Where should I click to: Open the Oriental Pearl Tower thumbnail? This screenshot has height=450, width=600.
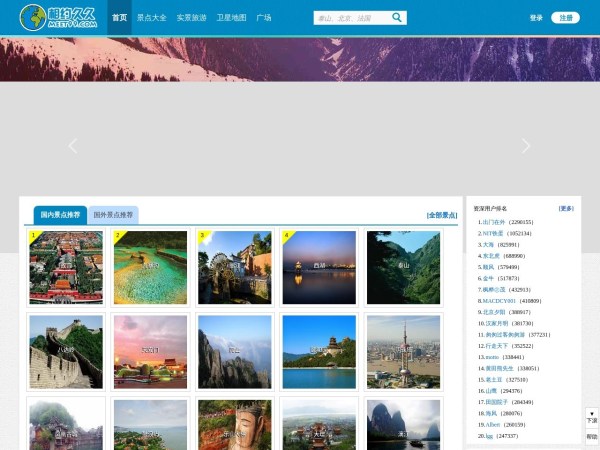click(x=403, y=352)
